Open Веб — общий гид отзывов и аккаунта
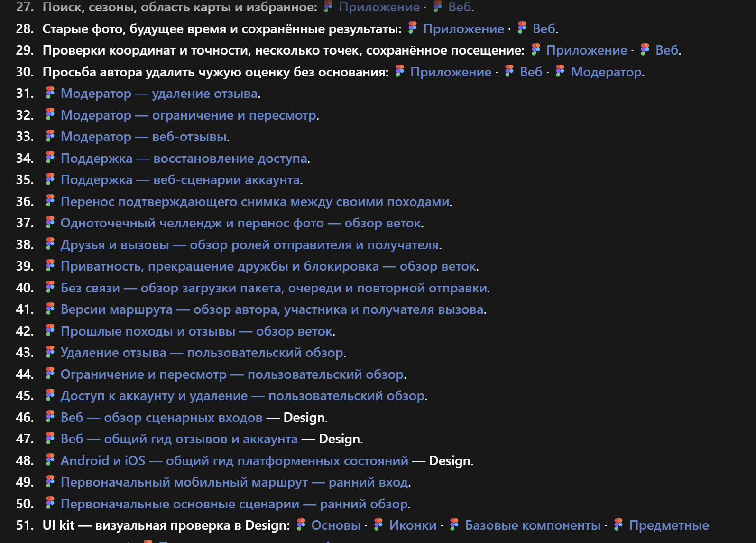Viewport: 756px width, 543px height. click(x=179, y=439)
